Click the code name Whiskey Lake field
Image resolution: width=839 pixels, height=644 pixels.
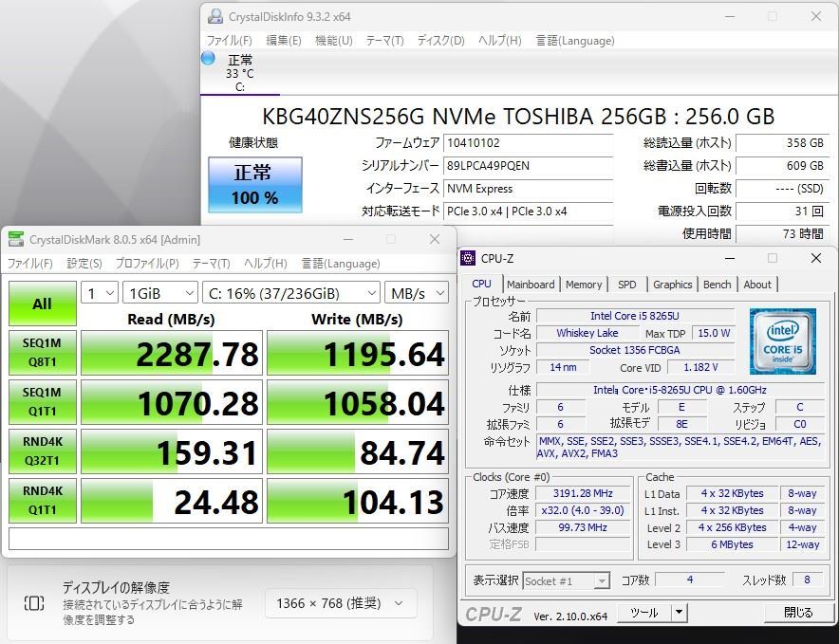click(x=587, y=333)
